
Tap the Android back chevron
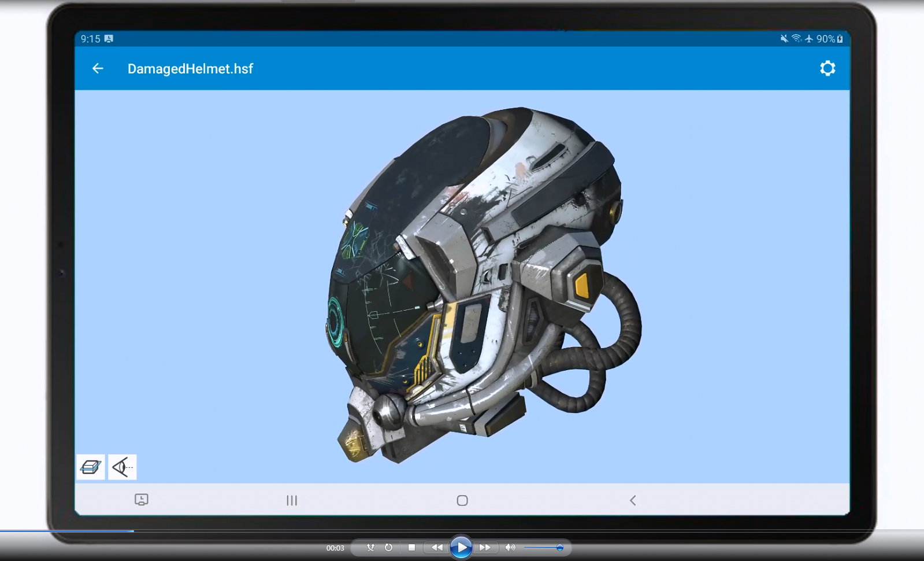[633, 500]
